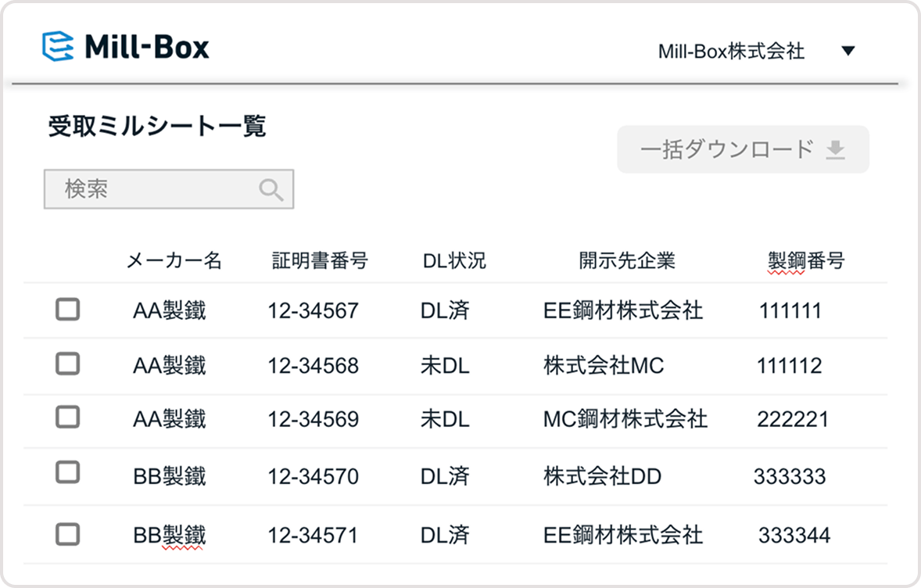
Task: Click DL済 status in row 12-34570
Action: click(x=445, y=476)
